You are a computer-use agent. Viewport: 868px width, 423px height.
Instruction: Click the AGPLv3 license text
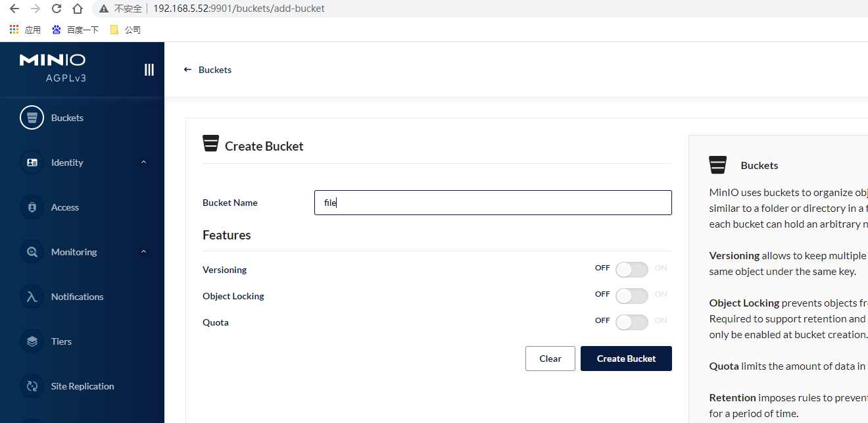tap(66, 78)
